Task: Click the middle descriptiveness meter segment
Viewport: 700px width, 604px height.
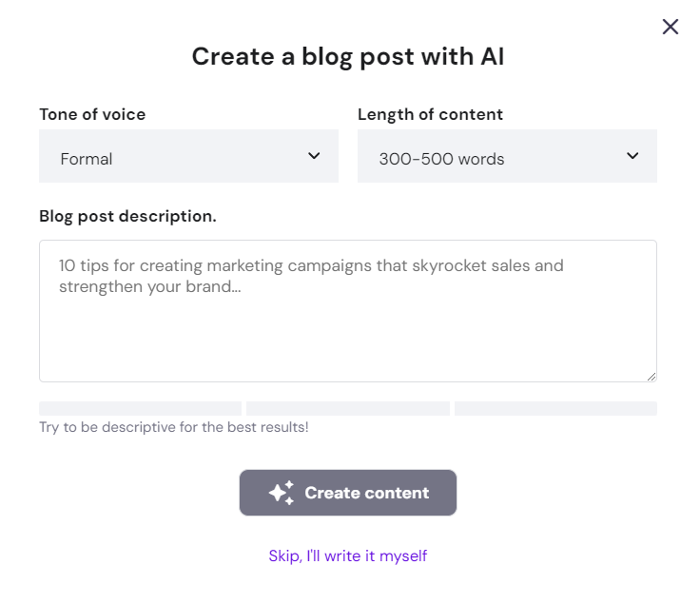Action: 348,409
